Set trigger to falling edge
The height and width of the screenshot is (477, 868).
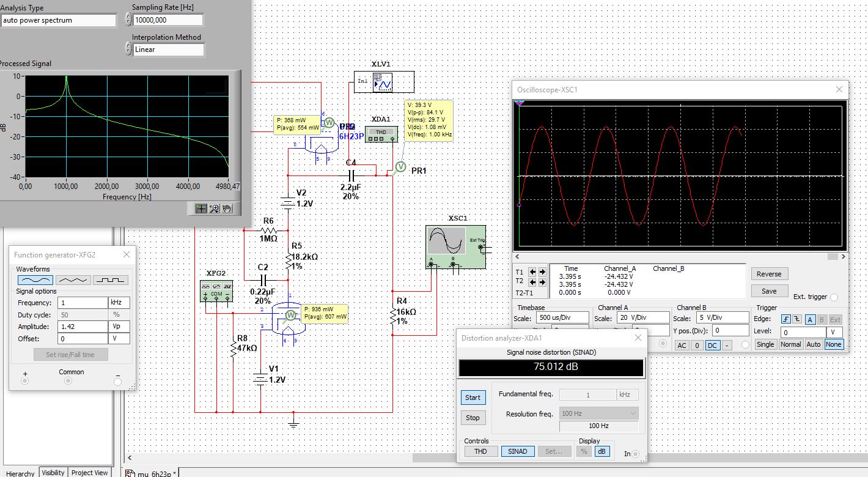tap(797, 319)
